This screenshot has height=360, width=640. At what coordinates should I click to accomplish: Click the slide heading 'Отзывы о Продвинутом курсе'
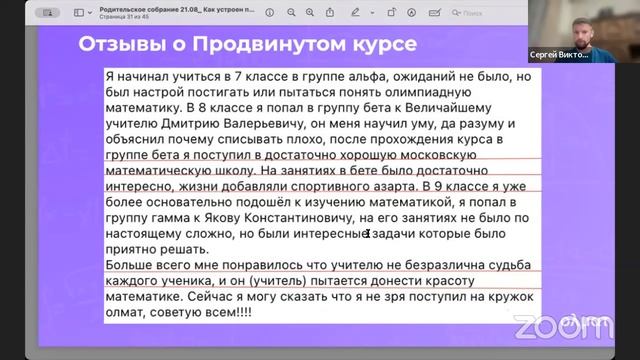pyautogui.click(x=247, y=44)
